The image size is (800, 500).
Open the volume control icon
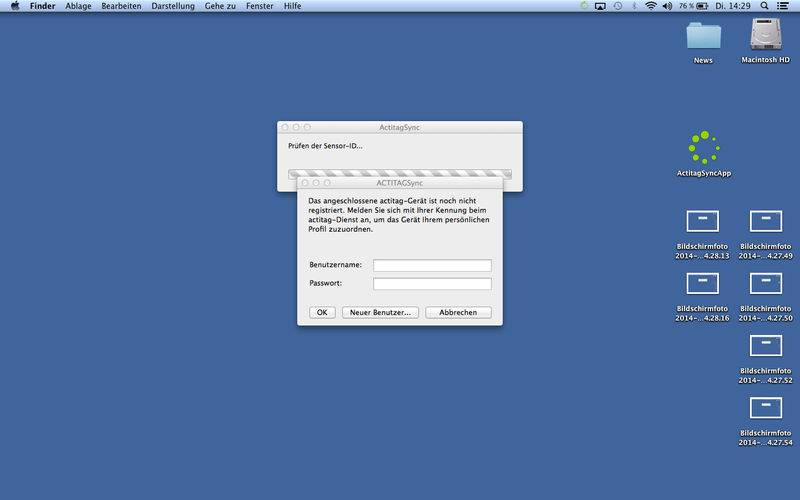tap(667, 6)
